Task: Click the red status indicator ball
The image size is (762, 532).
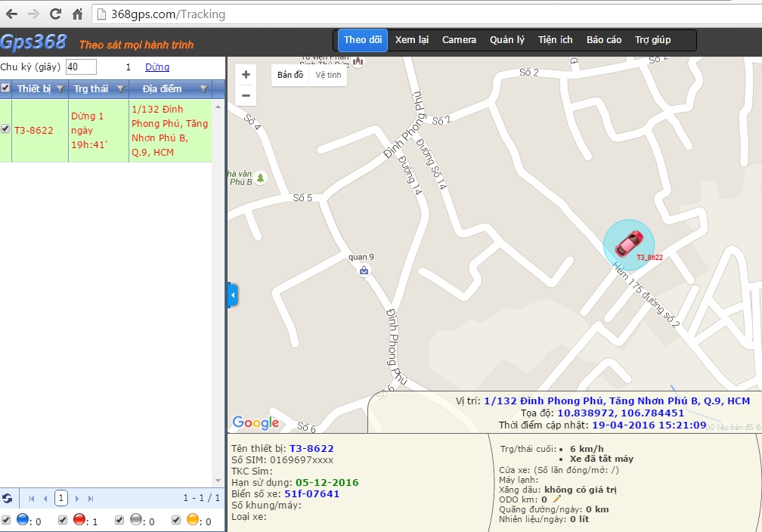Action: point(79,519)
